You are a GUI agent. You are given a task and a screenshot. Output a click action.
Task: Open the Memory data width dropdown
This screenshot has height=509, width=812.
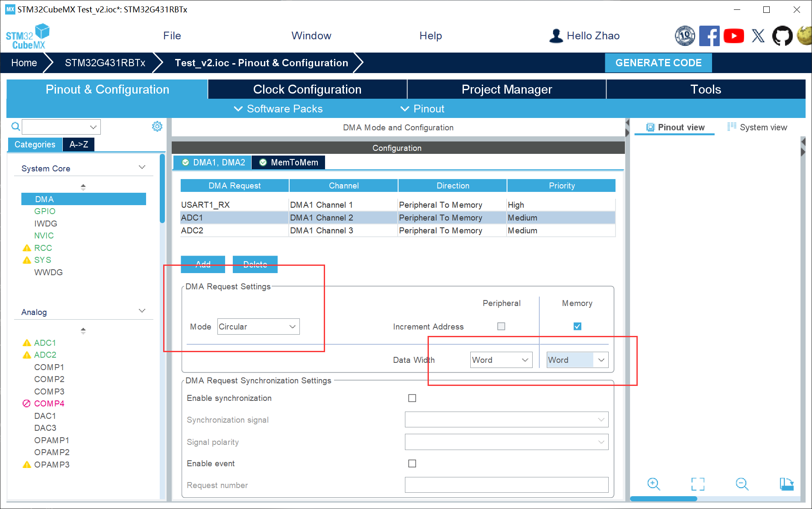tap(577, 360)
